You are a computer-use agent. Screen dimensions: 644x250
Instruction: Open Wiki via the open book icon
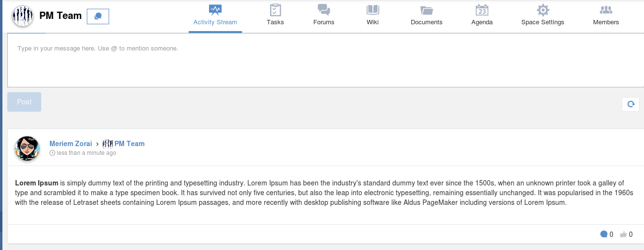coord(373,10)
